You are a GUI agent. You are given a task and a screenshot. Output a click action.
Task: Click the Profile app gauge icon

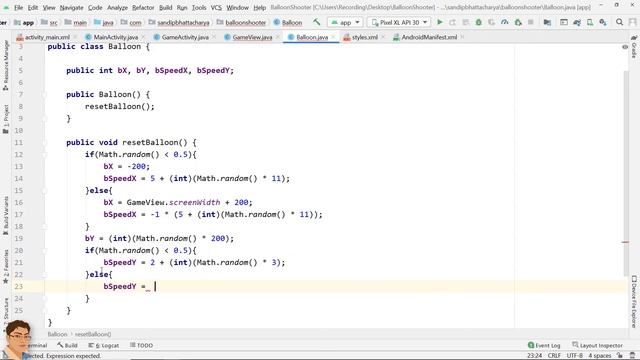coord(505,22)
